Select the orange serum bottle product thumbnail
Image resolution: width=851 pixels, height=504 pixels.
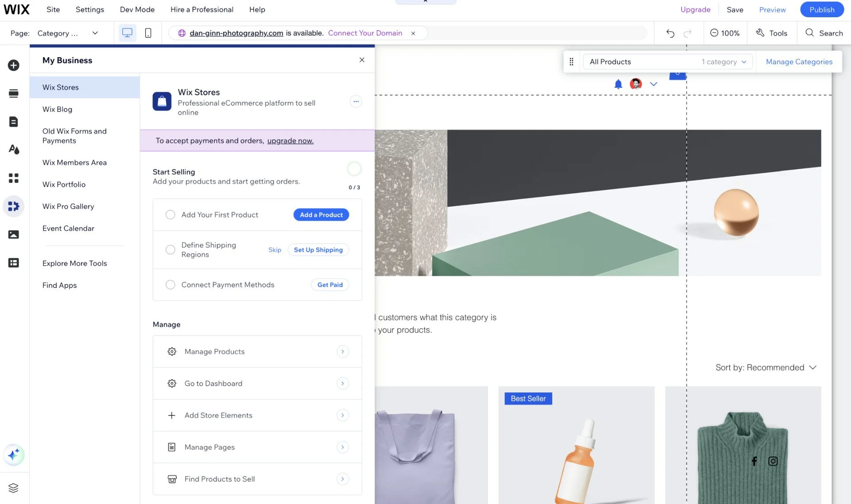(576, 445)
